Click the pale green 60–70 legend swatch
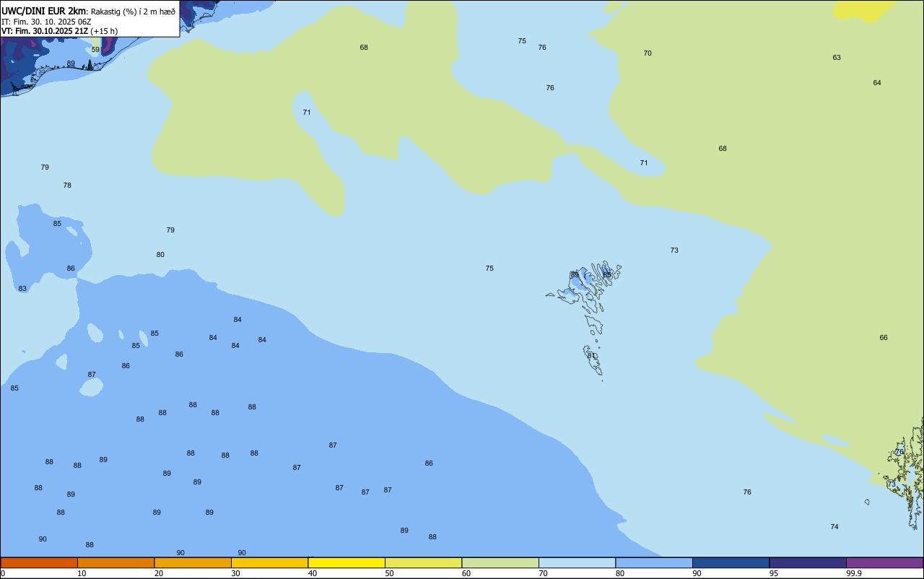 click(500, 562)
